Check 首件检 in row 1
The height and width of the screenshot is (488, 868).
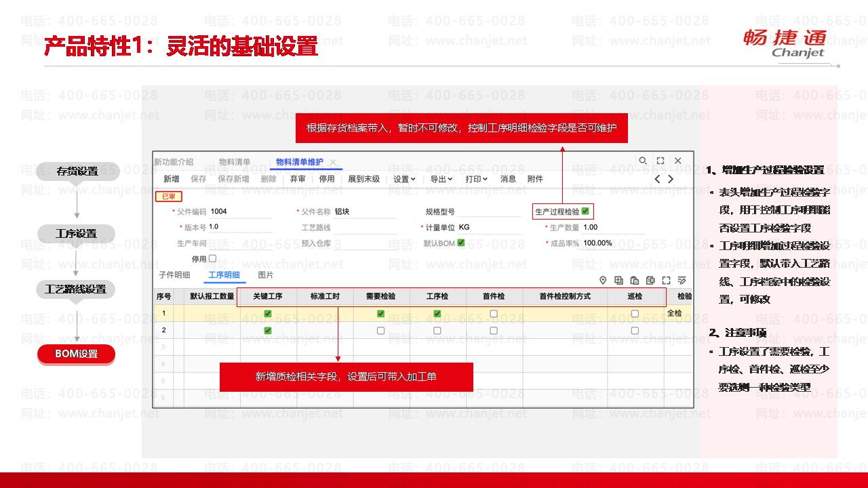494,313
